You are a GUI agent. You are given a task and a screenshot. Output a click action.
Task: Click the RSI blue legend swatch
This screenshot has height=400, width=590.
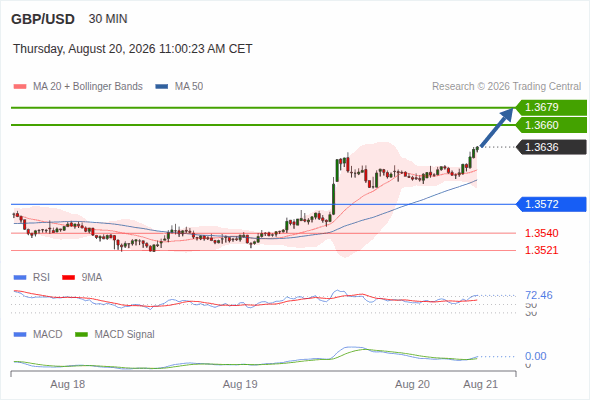click(20, 278)
